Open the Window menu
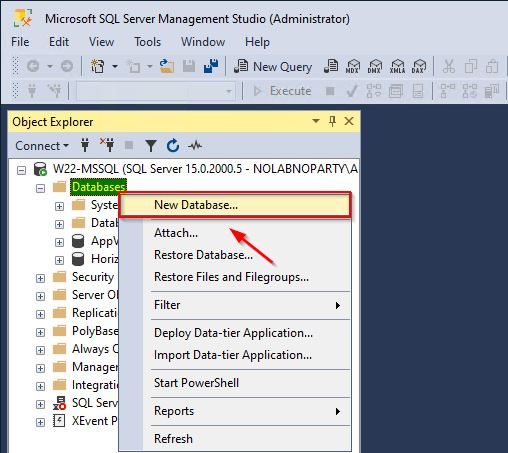Image resolution: width=508 pixels, height=453 pixels. [203, 42]
